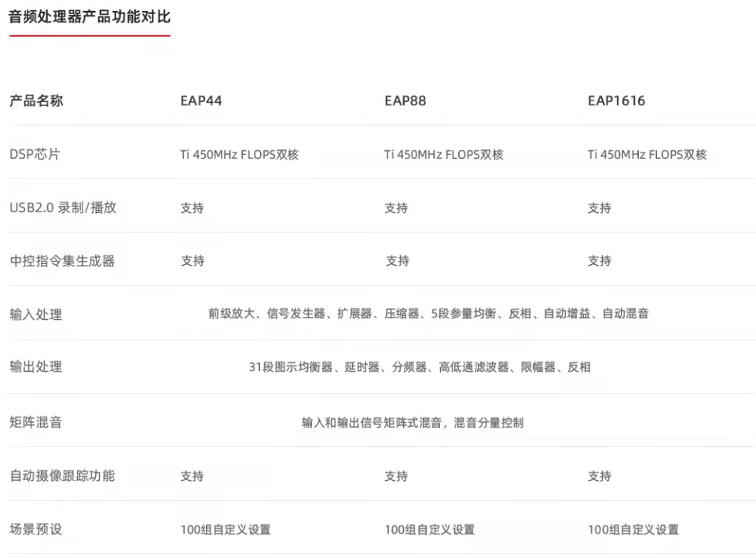
Task: Click Ti 450MHz FLOPS双核 under EAP88
Action: (444, 155)
